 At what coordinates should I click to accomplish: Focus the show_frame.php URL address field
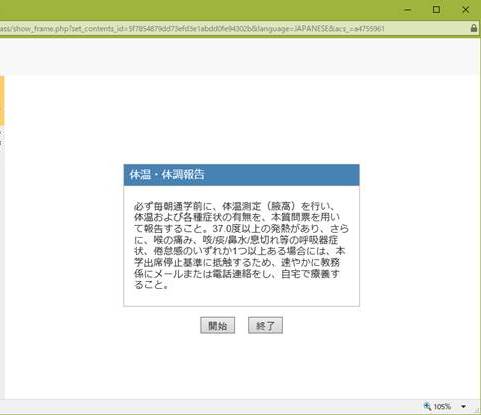click(x=233, y=29)
